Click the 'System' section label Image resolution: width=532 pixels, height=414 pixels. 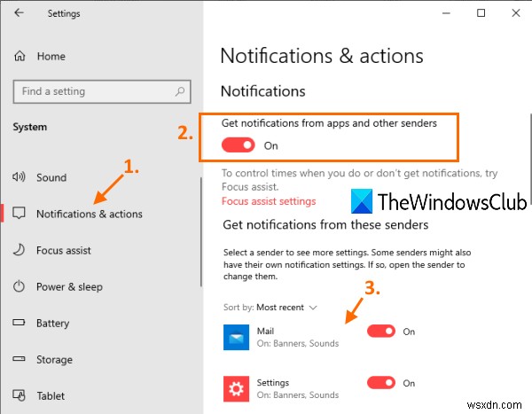pos(30,127)
